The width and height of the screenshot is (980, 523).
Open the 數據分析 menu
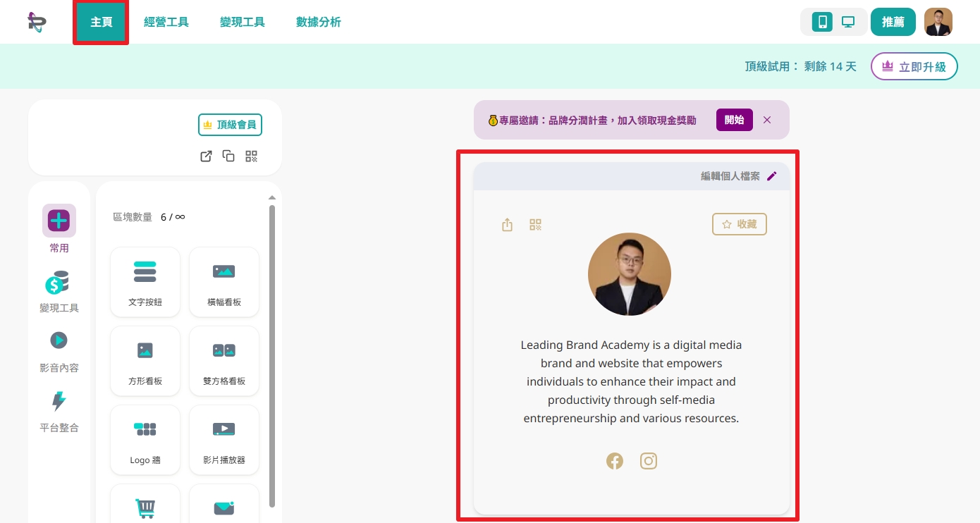coord(319,22)
